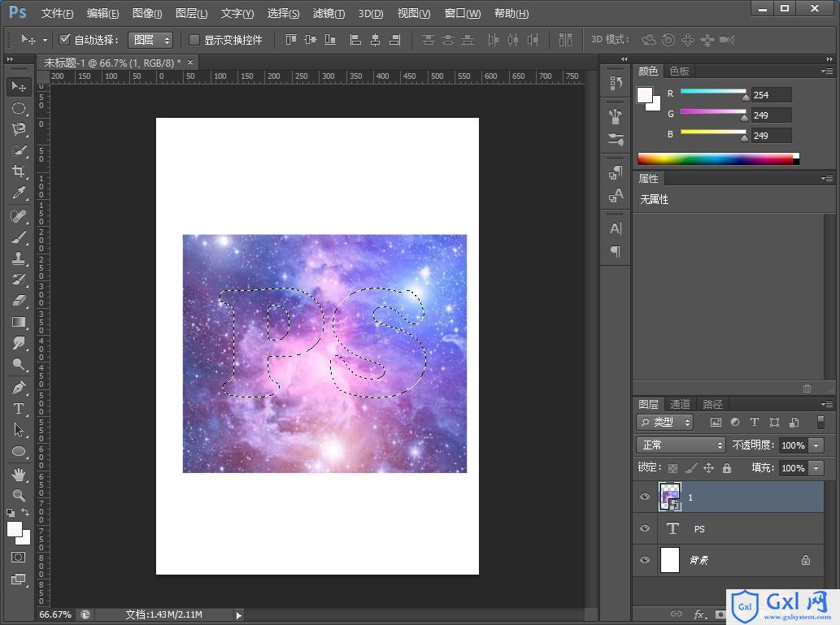
Task: Select the Horizontal Type tool
Action: [18, 409]
